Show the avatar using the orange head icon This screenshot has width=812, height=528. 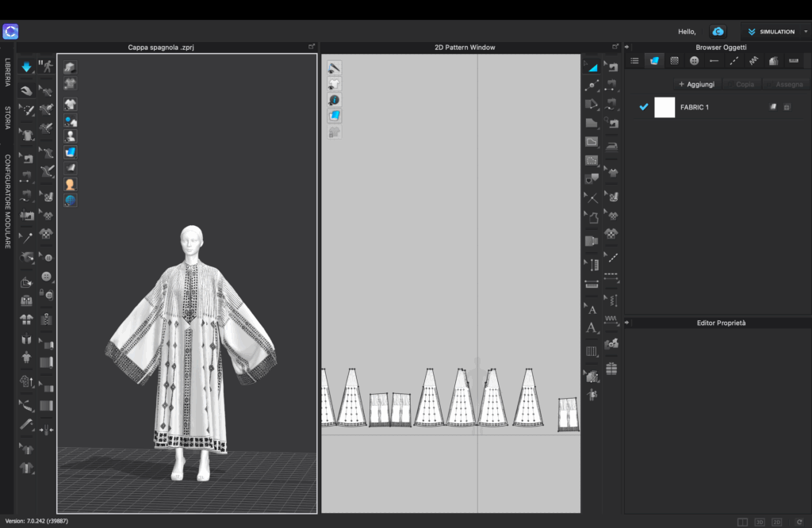[71, 184]
